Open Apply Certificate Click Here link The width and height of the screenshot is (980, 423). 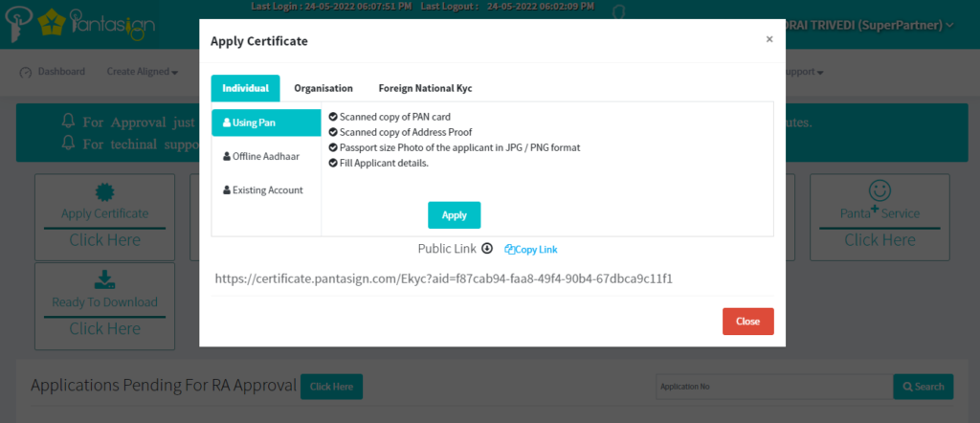point(104,240)
